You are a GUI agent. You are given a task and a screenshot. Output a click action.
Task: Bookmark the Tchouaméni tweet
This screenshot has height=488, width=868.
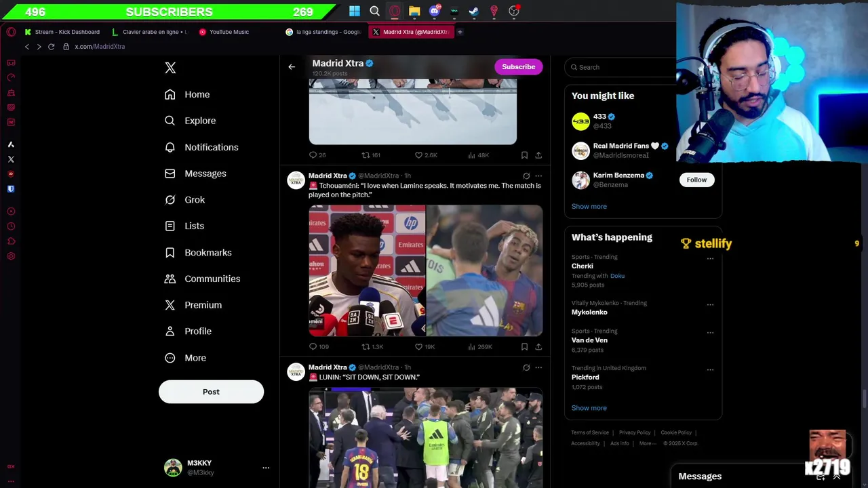(x=524, y=346)
